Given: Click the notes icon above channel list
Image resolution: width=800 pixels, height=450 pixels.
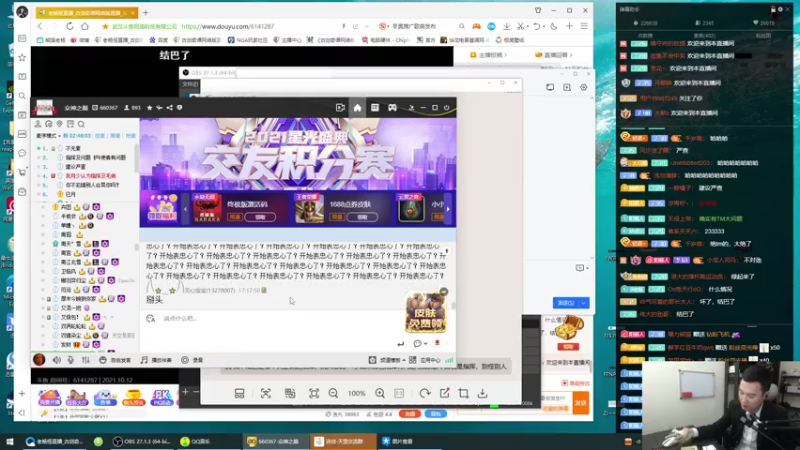Looking at the screenshot, I should pos(70,124).
